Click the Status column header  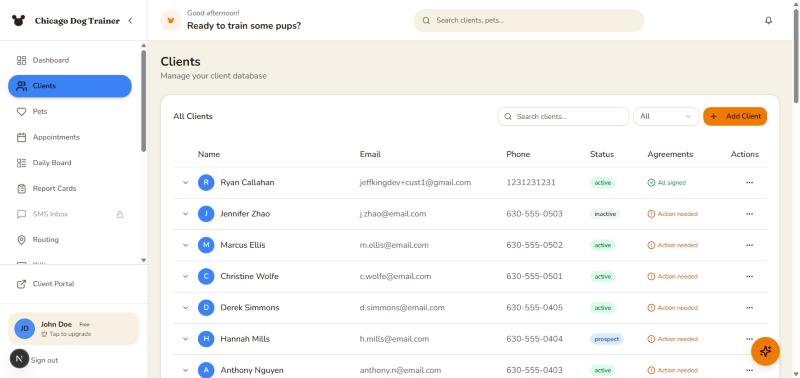pyautogui.click(x=602, y=154)
